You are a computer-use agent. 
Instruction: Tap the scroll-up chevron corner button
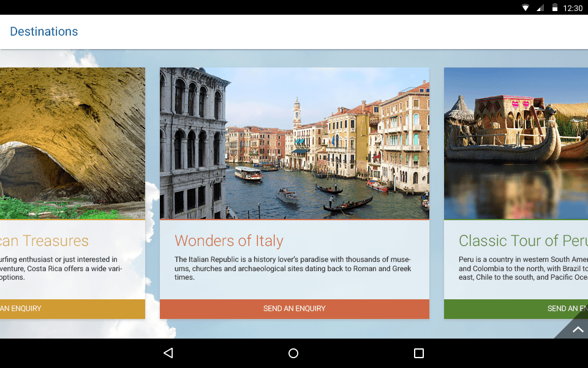[x=578, y=329]
